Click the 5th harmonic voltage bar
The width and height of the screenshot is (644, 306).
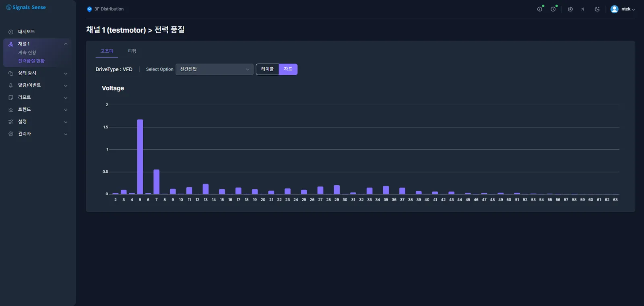[x=140, y=157]
